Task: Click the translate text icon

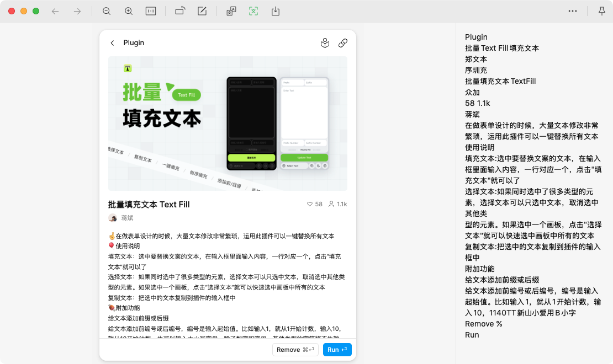Action: [x=231, y=12]
